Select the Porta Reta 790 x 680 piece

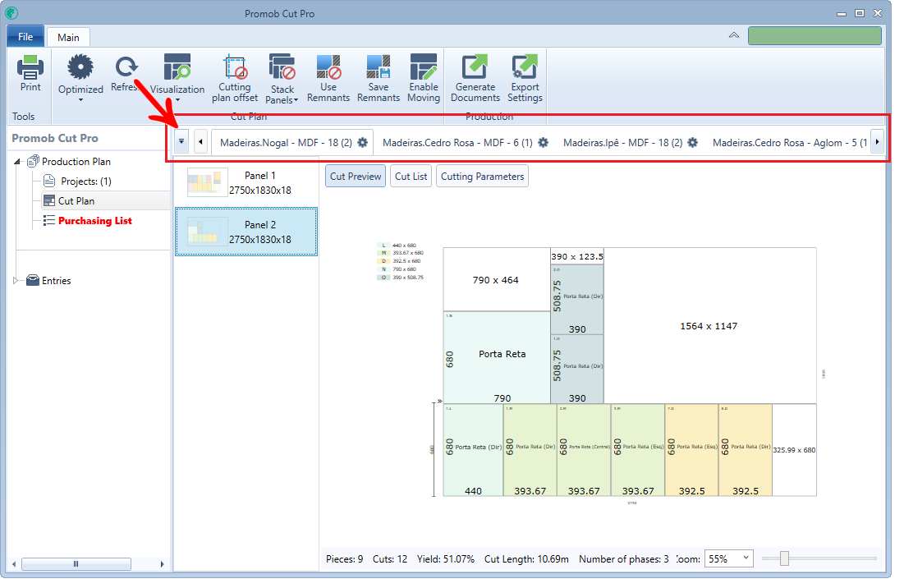(497, 357)
